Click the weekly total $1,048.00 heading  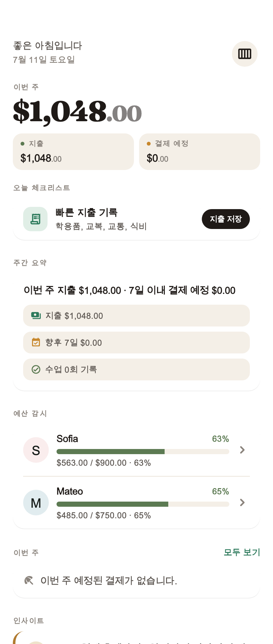77,112
